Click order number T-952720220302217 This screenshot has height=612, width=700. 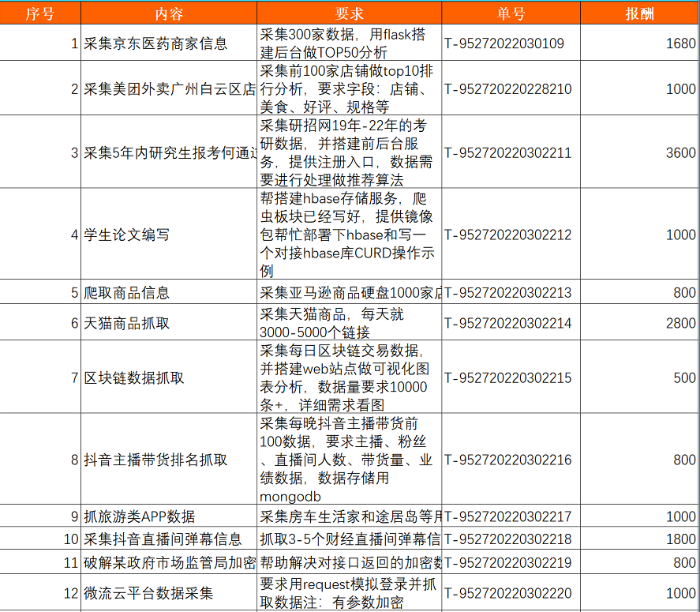511,516
